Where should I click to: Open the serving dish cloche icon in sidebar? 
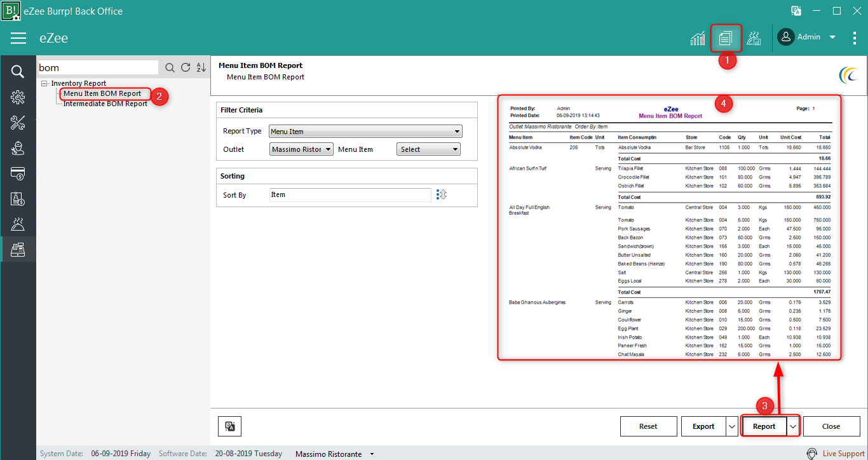[x=18, y=224]
